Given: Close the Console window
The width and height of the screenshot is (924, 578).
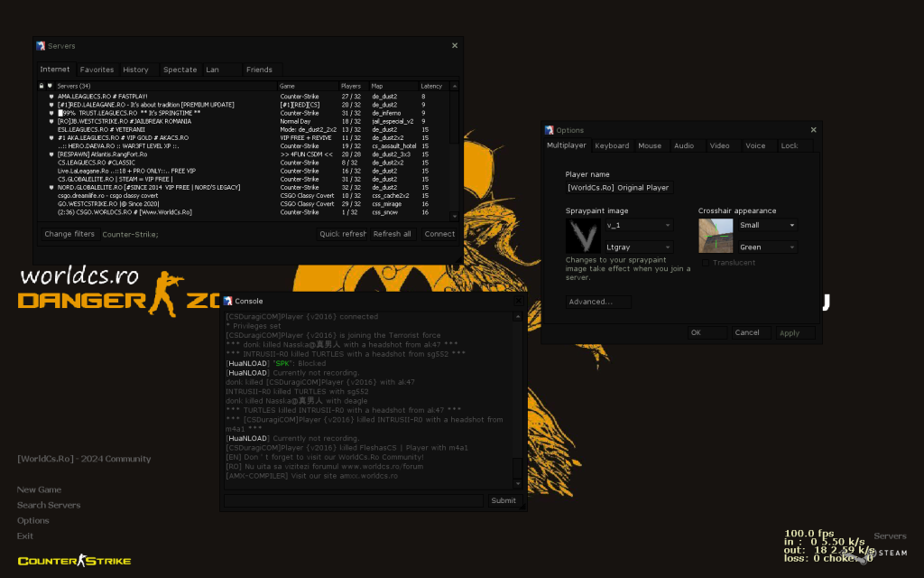Looking at the screenshot, I should tap(518, 301).
